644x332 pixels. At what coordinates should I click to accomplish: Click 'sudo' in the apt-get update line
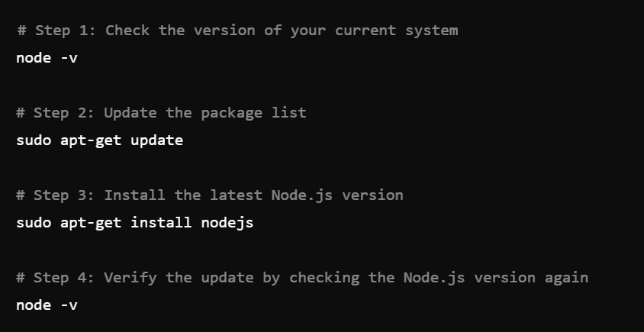coord(34,140)
